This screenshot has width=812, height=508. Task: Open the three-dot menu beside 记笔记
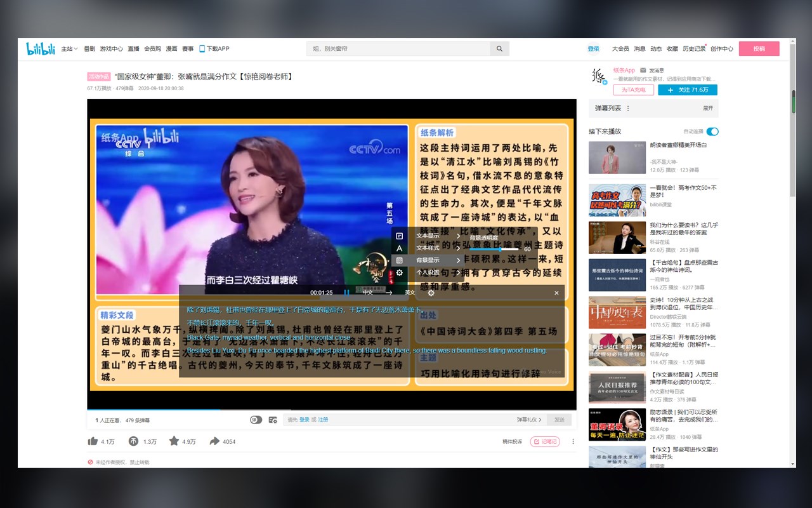[x=573, y=441]
